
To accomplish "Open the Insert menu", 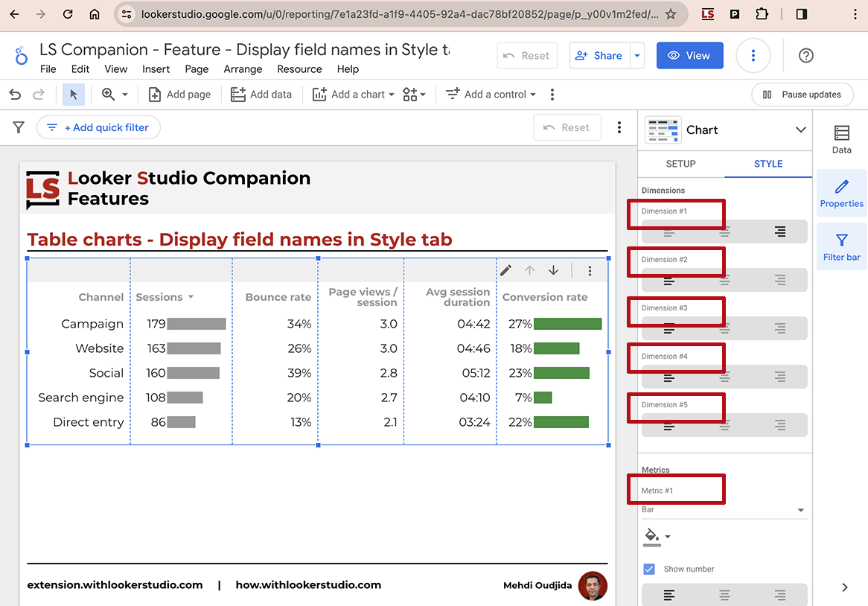I will pos(156,69).
